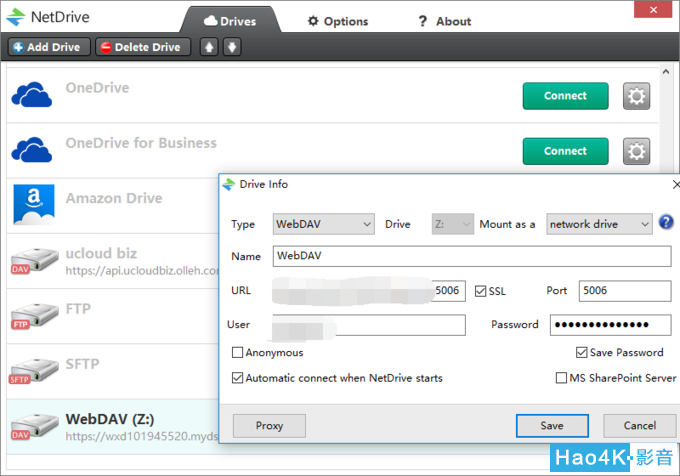Select the OneDrive entry name

point(97,88)
